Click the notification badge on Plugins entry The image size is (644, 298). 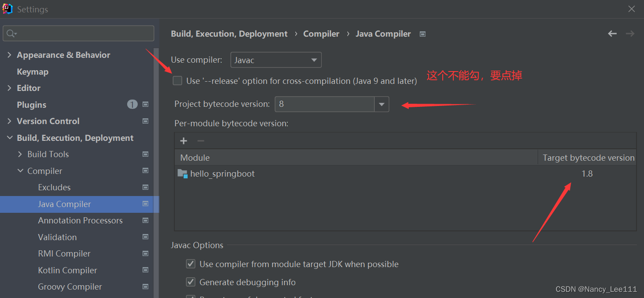pyautogui.click(x=132, y=104)
